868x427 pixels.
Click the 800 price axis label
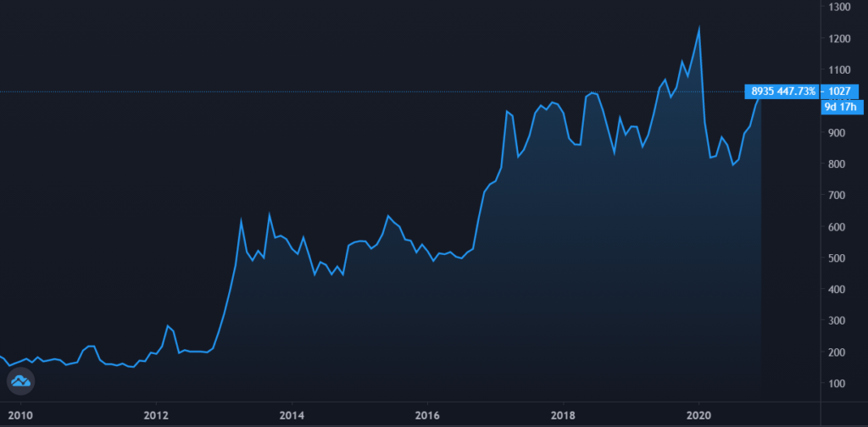[837, 164]
